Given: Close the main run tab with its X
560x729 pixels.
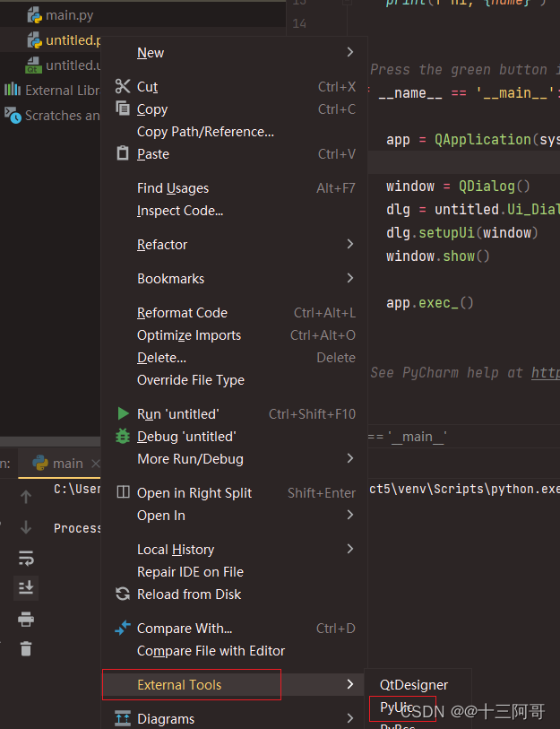Looking at the screenshot, I should [95, 464].
